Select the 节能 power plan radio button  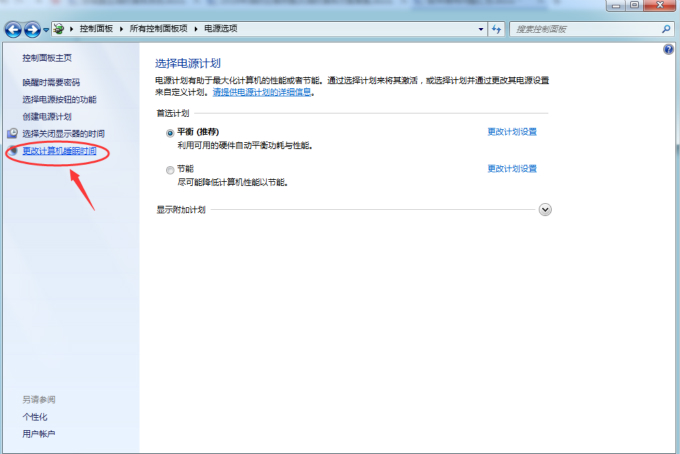[169, 170]
